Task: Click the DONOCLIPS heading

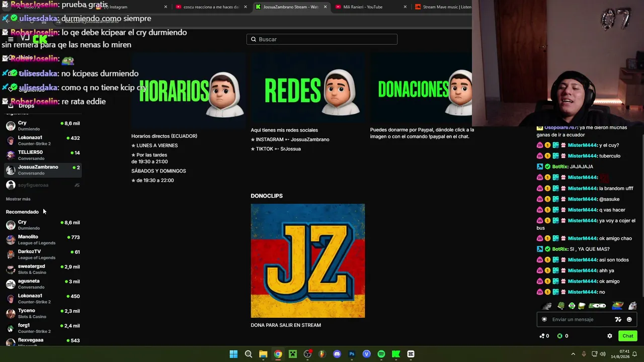Action: tap(267, 196)
